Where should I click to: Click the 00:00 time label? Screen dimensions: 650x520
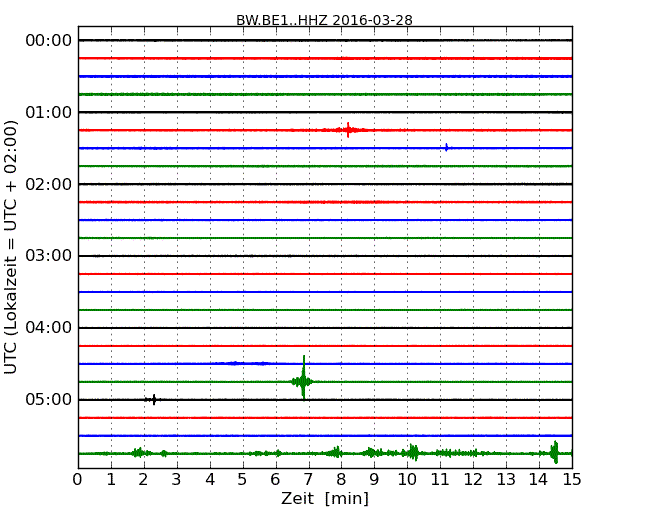49,41
